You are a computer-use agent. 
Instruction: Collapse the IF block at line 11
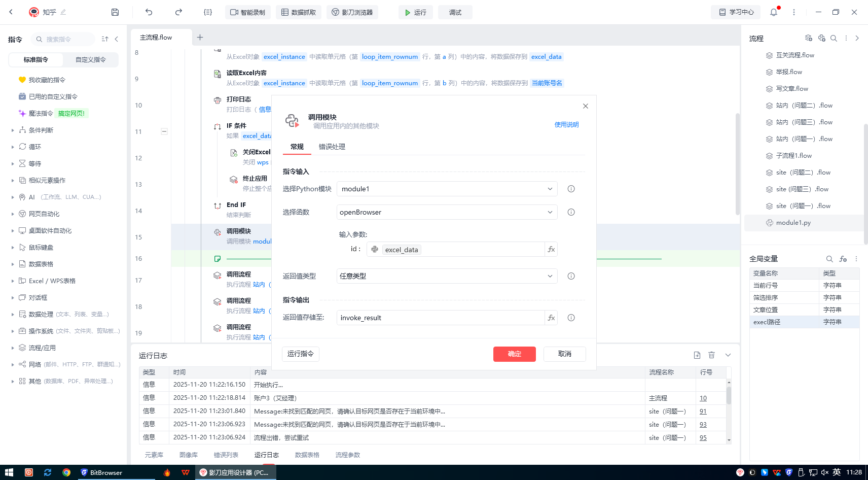pos(164,131)
